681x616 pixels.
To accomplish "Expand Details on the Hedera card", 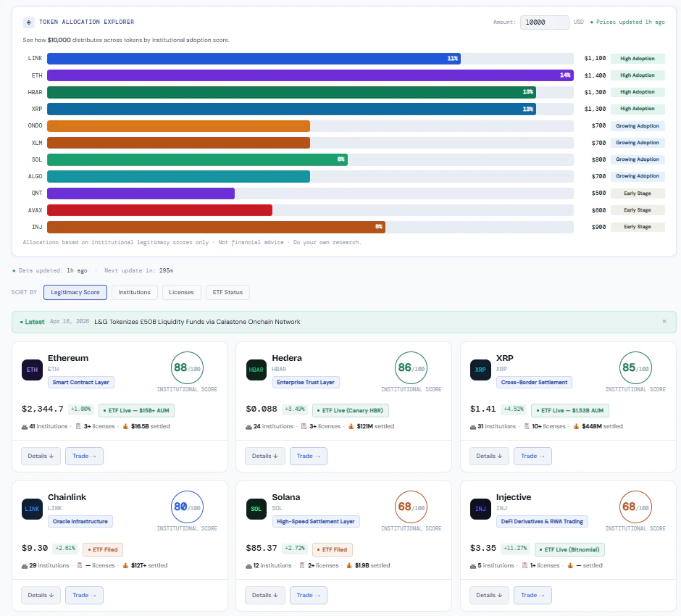I will [264, 456].
